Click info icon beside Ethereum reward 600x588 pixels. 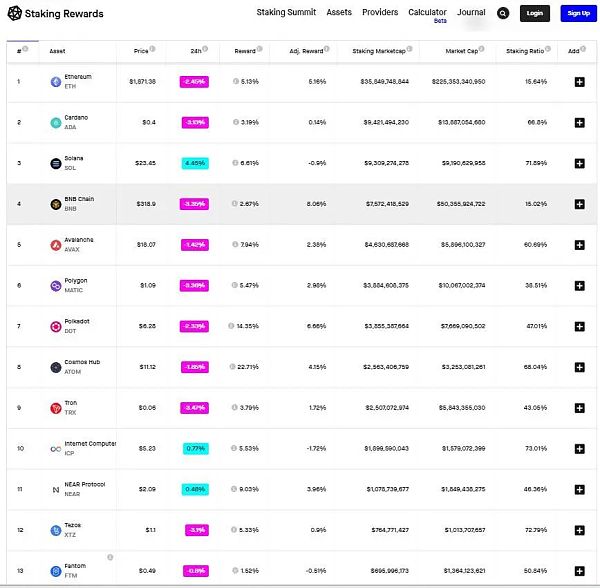coord(235,82)
